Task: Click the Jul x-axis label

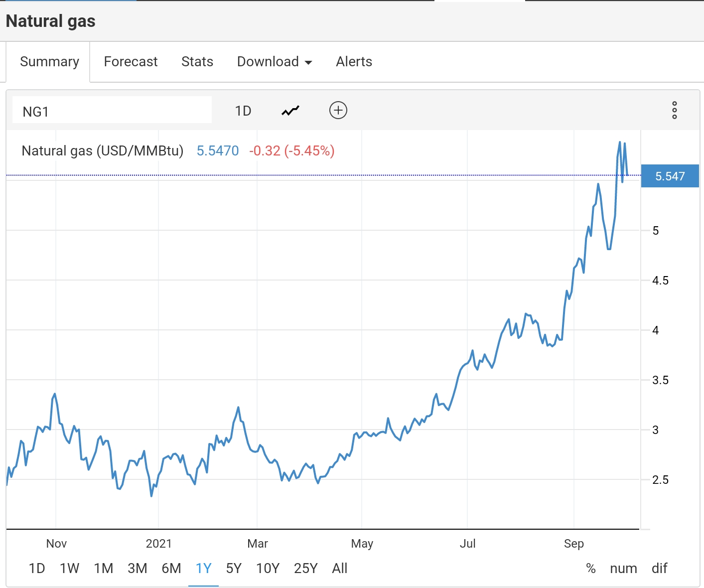Action: (468, 544)
